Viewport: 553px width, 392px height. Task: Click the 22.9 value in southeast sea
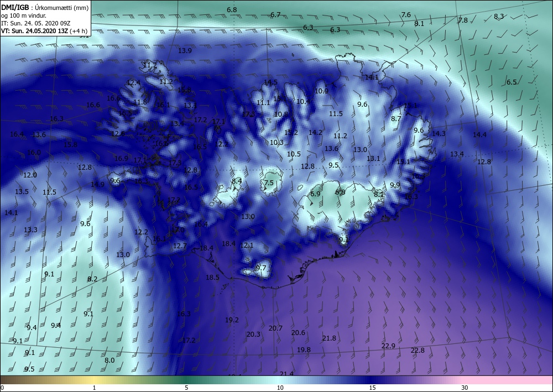(x=388, y=346)
